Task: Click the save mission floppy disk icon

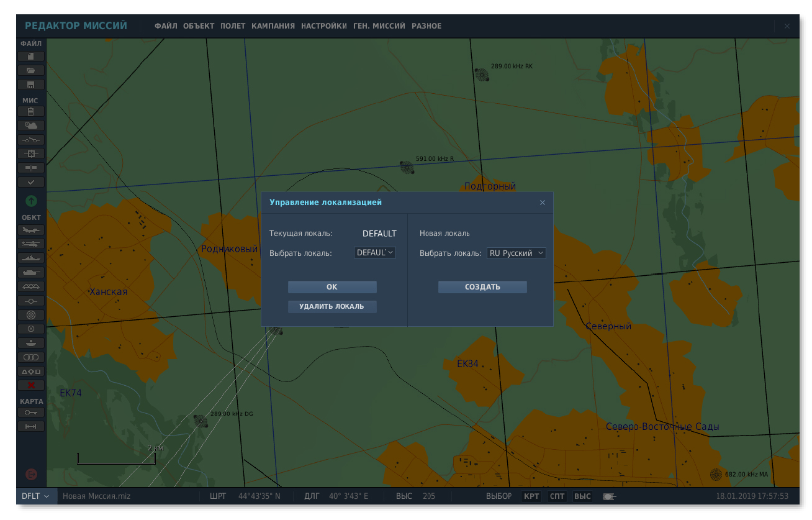Action: pos(31,84)
